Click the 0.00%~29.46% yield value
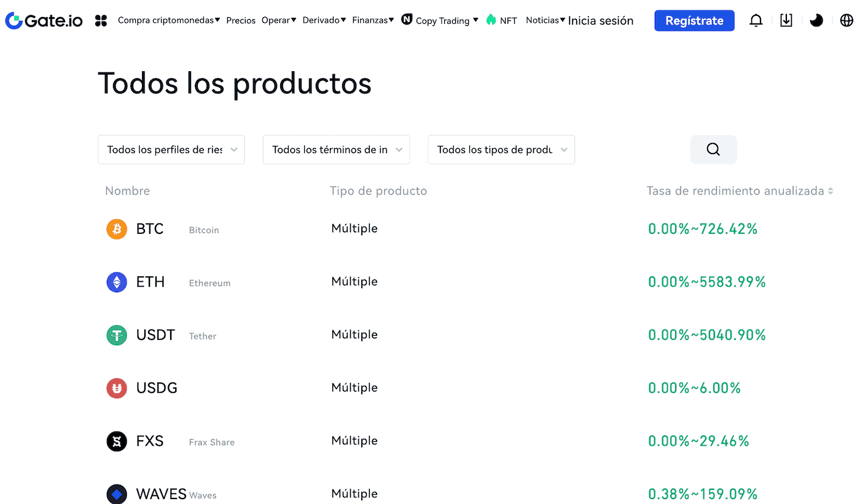Image resolution: width=860 pixels, height=504 pixels. click(699, 441)
